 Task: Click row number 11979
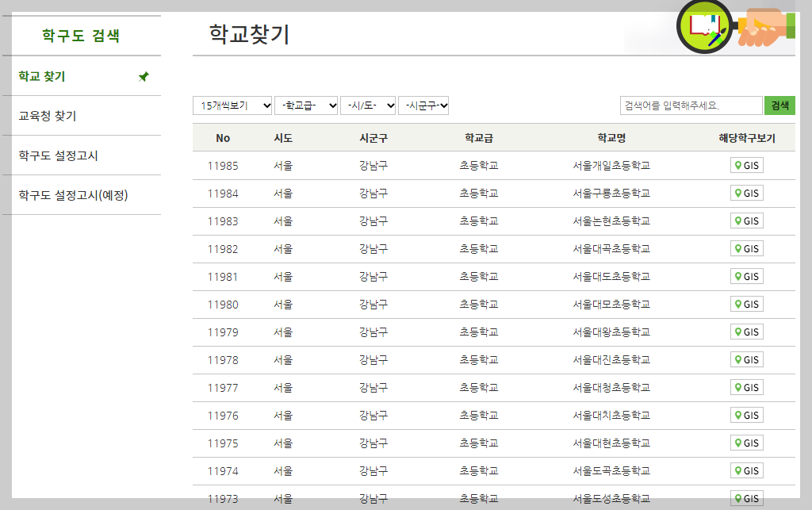[x=223, y=332]
